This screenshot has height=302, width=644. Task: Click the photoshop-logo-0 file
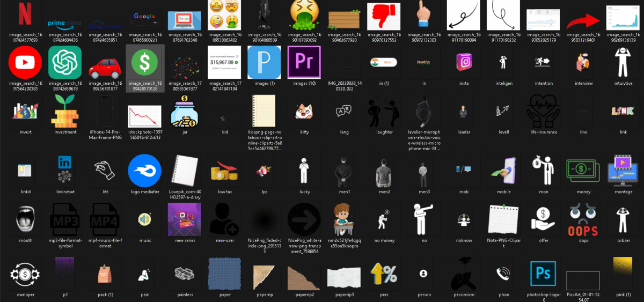pyautogui.click(x=543, y=275)
